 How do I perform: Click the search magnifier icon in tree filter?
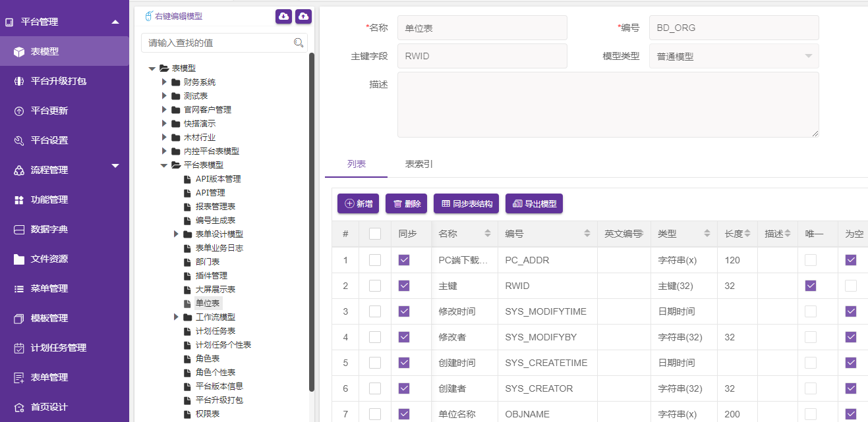pos(299,43)
